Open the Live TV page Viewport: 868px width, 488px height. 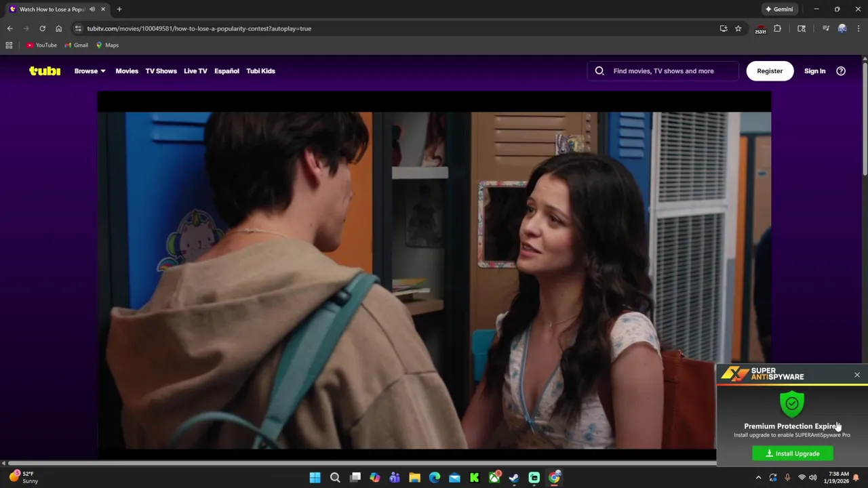195,70
